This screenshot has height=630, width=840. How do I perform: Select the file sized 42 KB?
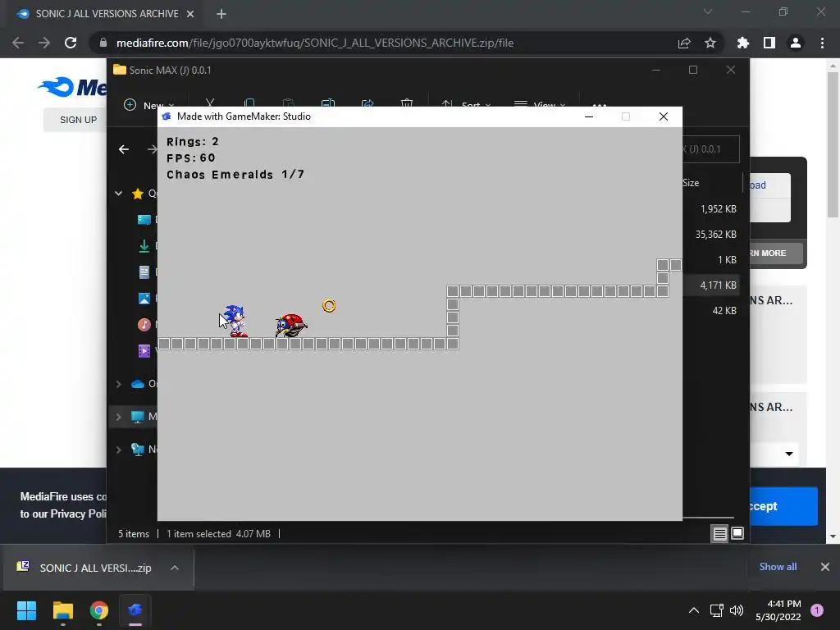coord(724,311)
